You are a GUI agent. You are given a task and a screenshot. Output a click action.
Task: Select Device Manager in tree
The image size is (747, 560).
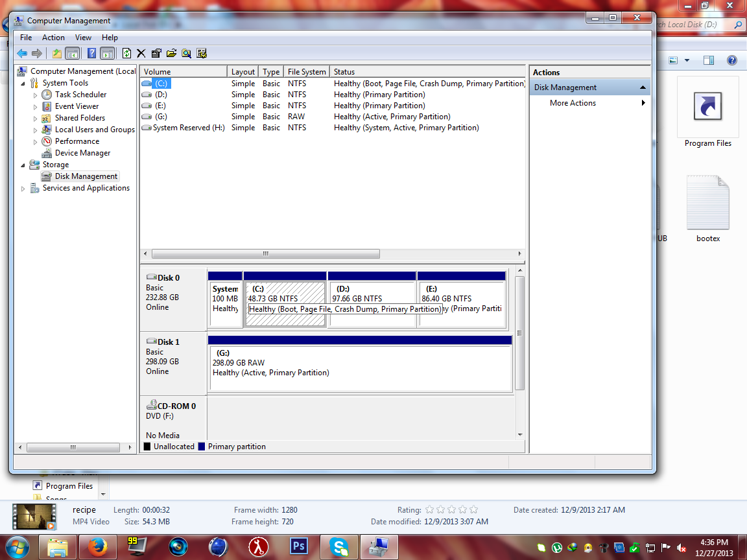click(x=82, y=153)
